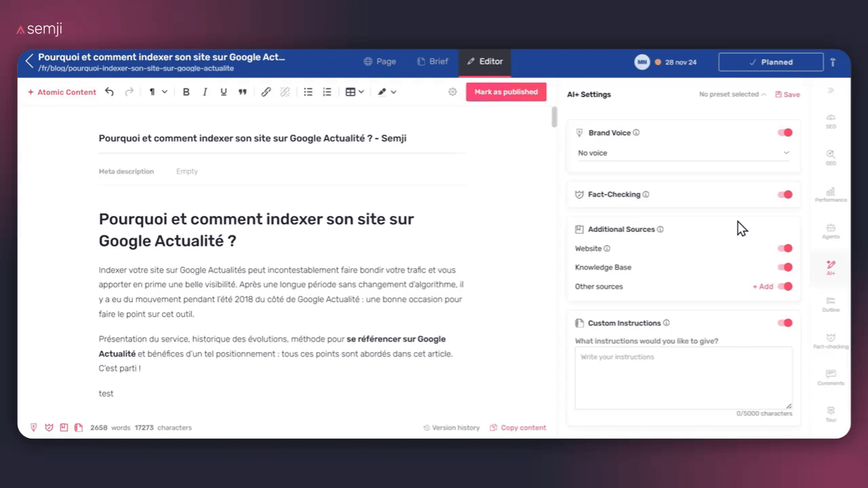Toggle the Knowledge Base source off
The height and width of the screenshot is (488, 868).
click(x=785, y=267)
